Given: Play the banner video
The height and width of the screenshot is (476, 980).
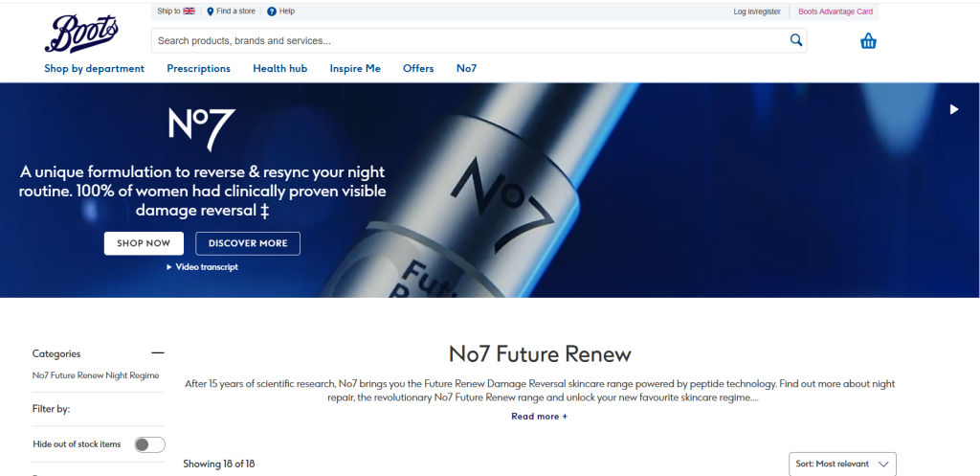Looking at the screenshot, I should coord(954,109).
